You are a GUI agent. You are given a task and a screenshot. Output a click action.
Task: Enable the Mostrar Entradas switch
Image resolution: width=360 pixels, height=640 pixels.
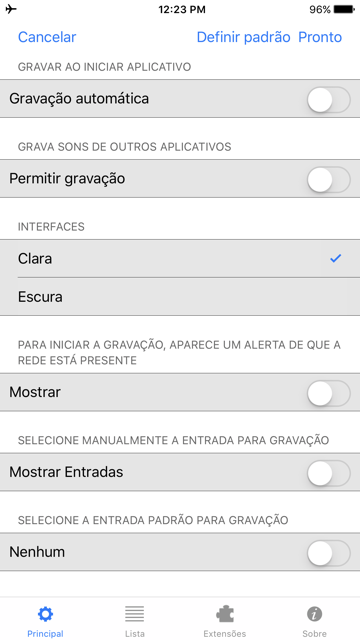coord(329,473)
